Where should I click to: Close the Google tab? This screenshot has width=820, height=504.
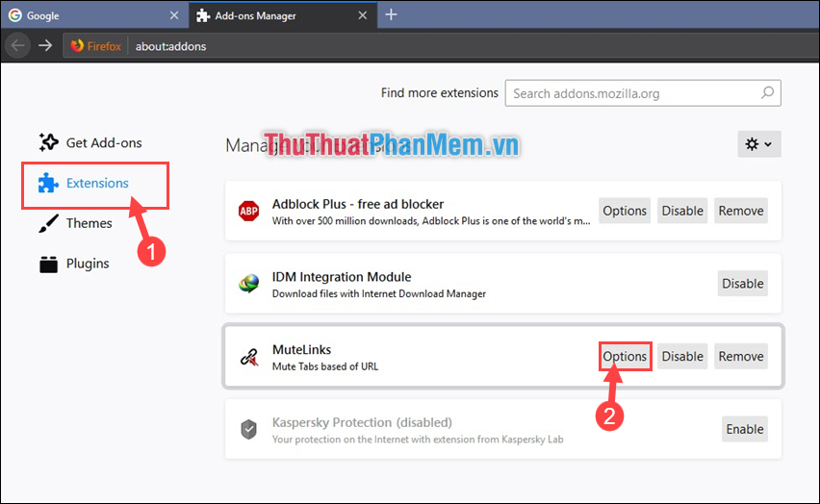[174, 15]
